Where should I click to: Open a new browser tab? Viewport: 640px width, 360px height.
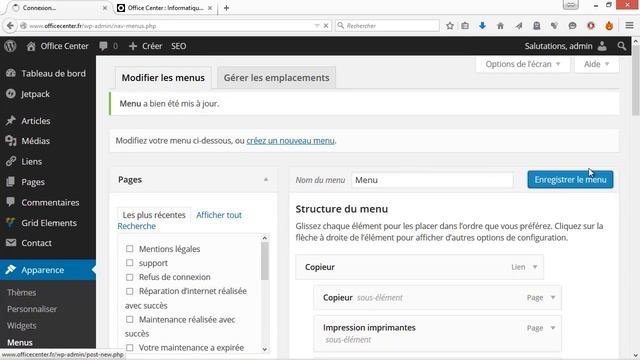tap(226, 8)
